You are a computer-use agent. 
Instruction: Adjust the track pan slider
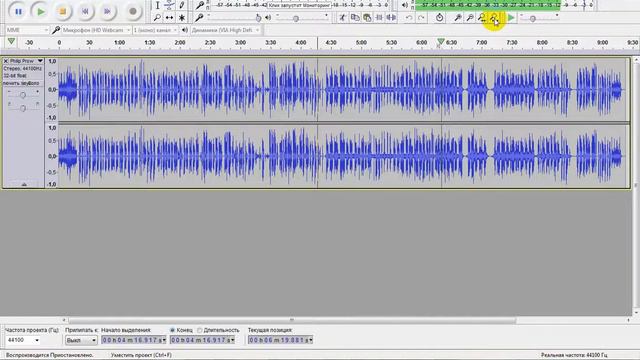coord(23,108)
